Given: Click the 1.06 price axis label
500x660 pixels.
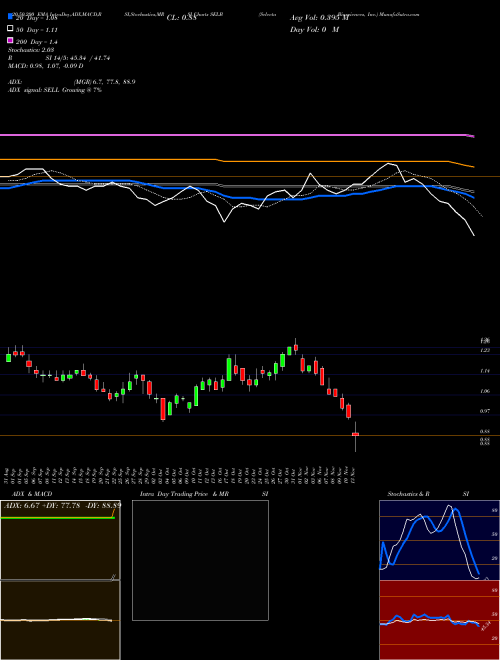Looking at the screenshot, I should [x=485, y=391].
